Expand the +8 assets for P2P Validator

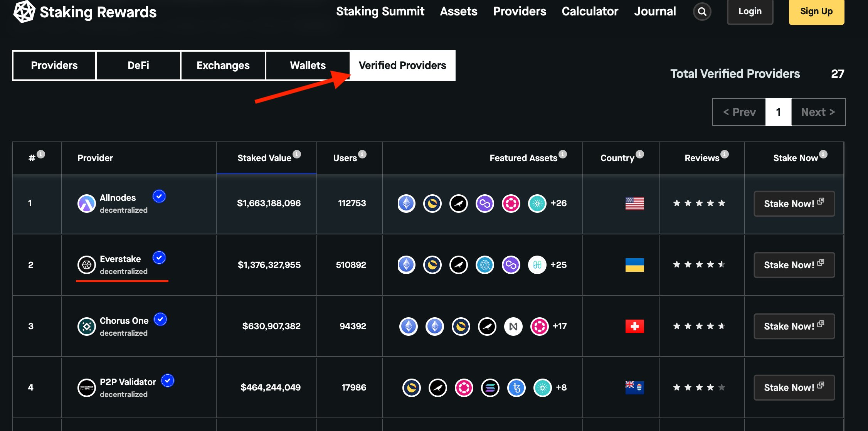coord(562,387)
